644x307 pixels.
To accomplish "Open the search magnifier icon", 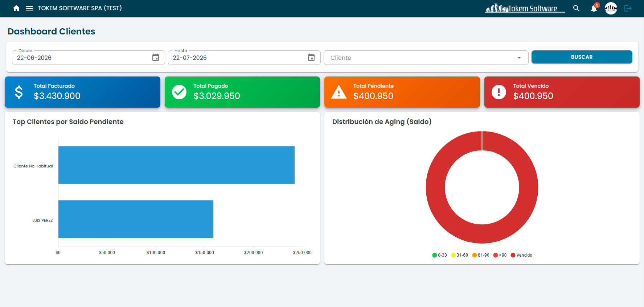I will (576, 8).
